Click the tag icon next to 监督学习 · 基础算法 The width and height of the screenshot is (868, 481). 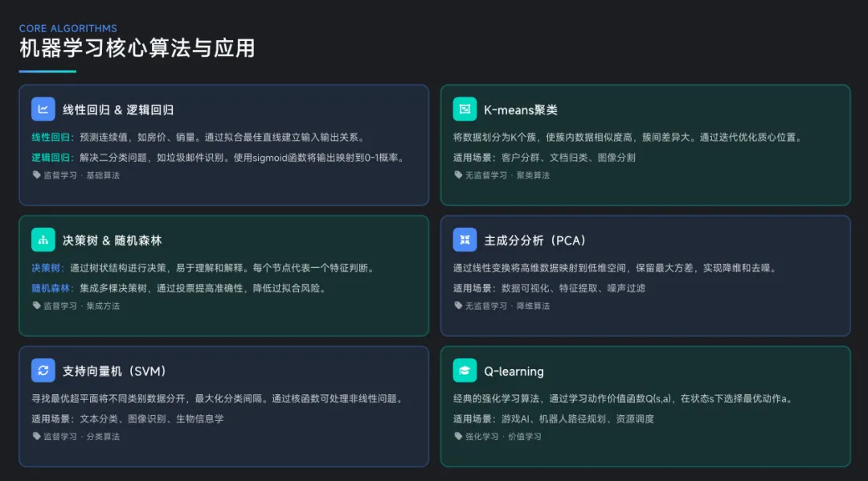point(36,175)
